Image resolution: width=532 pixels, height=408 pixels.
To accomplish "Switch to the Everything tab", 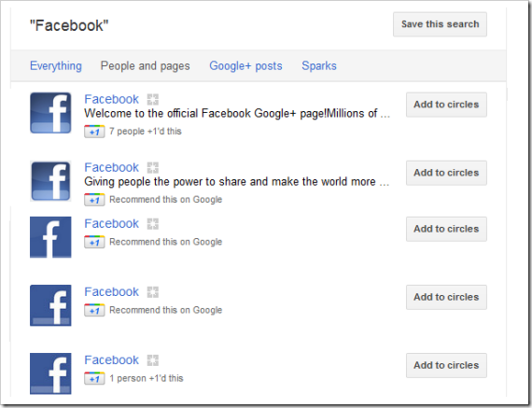I will [56, 66].
